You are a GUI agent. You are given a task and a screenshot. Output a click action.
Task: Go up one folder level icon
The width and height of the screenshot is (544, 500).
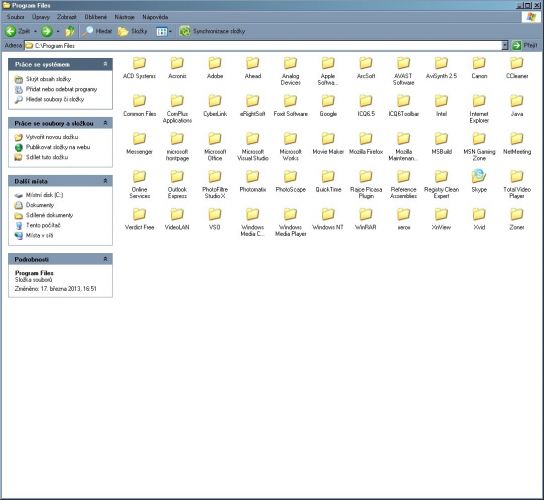(70, 31)
